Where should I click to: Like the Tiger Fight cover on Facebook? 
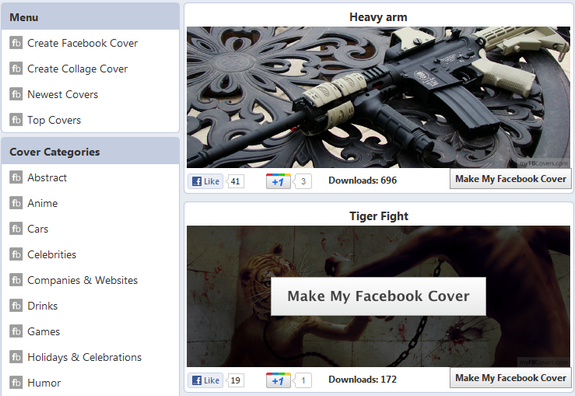pyautogui.click(x=206, y=380)
